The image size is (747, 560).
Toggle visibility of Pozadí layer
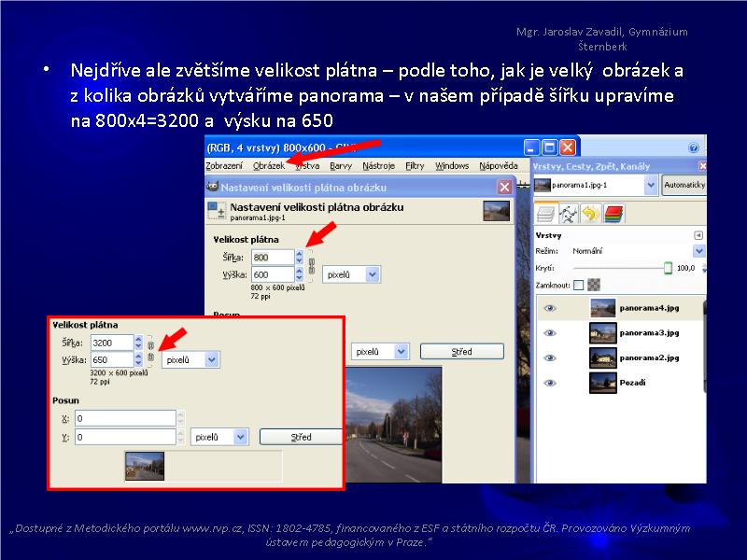(x=550, y=383)
